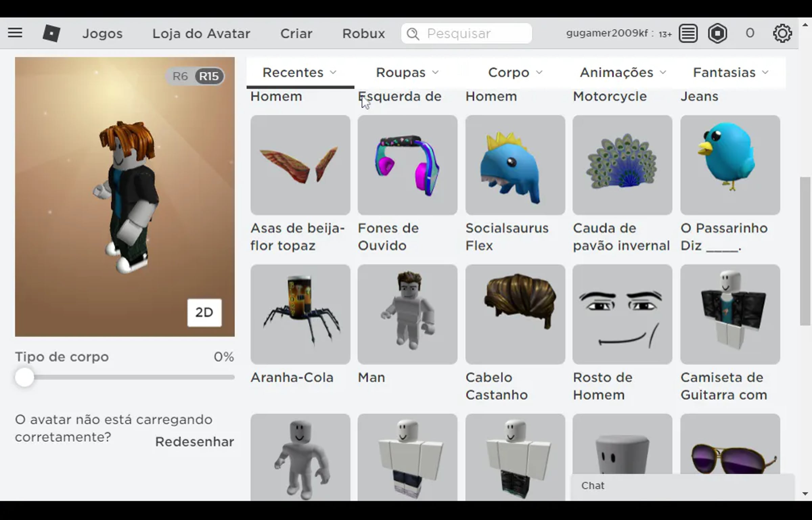Equip the Cabelo Castanho hair
Viewport: 812px width, 520px height.
coord(515,314)
